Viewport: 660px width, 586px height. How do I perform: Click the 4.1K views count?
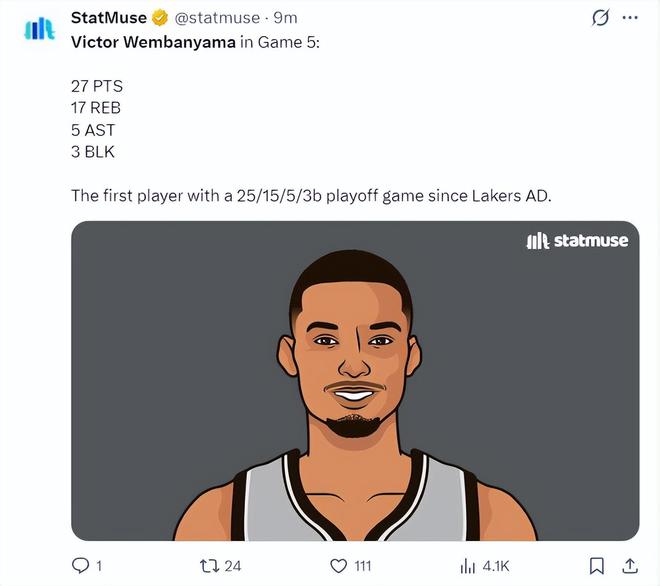pyautogui.click(x=495, y=566)
